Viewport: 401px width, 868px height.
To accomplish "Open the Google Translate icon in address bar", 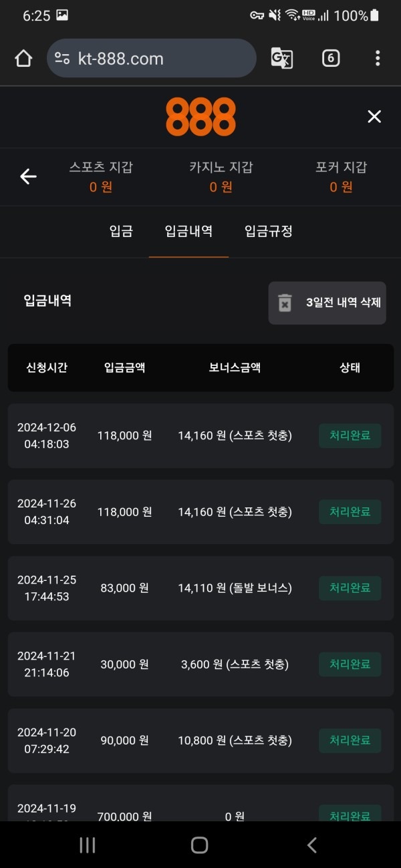I will 281,58.
